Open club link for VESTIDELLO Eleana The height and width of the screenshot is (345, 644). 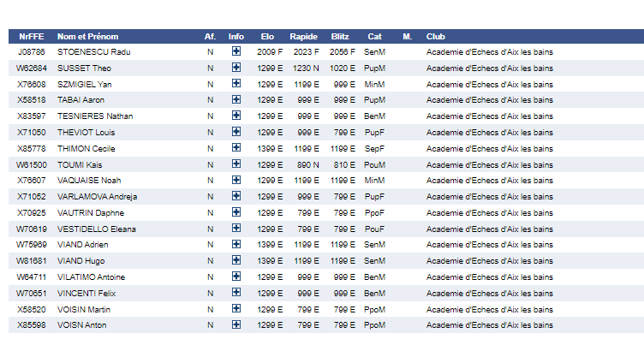[x=490, y=229]
